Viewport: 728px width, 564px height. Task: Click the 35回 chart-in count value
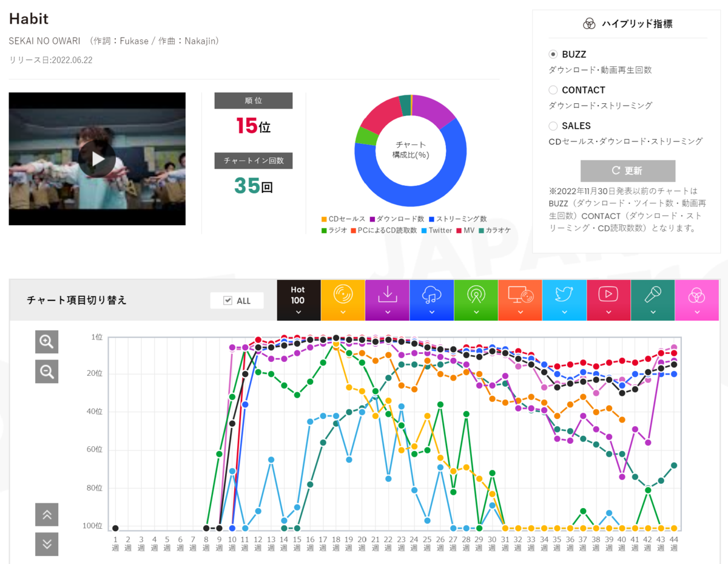(x=254, y=186)
